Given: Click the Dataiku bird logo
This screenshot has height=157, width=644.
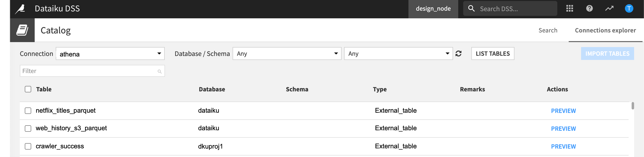Looking at the screenshot, I should pos(20,9).
